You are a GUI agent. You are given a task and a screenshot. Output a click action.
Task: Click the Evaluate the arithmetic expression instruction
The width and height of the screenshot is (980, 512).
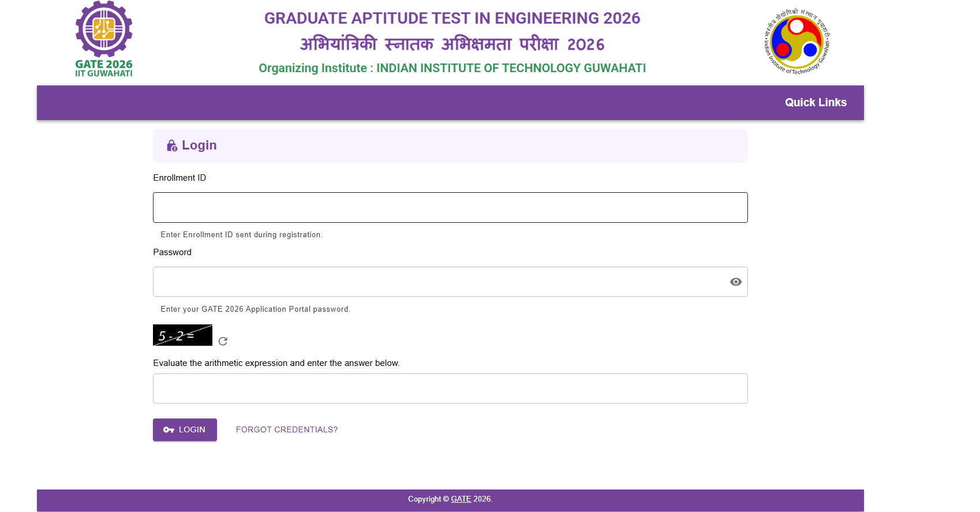click(276, 363)
